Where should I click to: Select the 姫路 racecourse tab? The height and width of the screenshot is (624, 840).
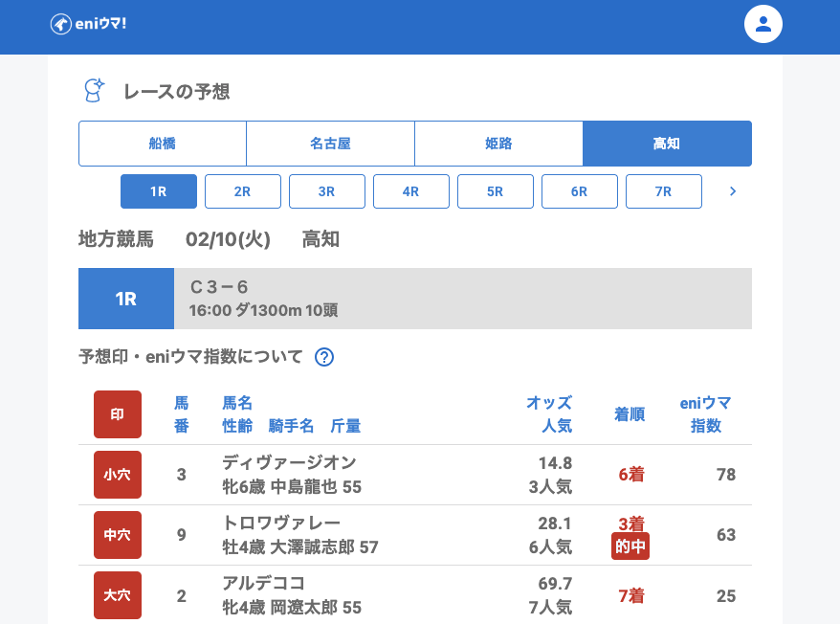498,144
